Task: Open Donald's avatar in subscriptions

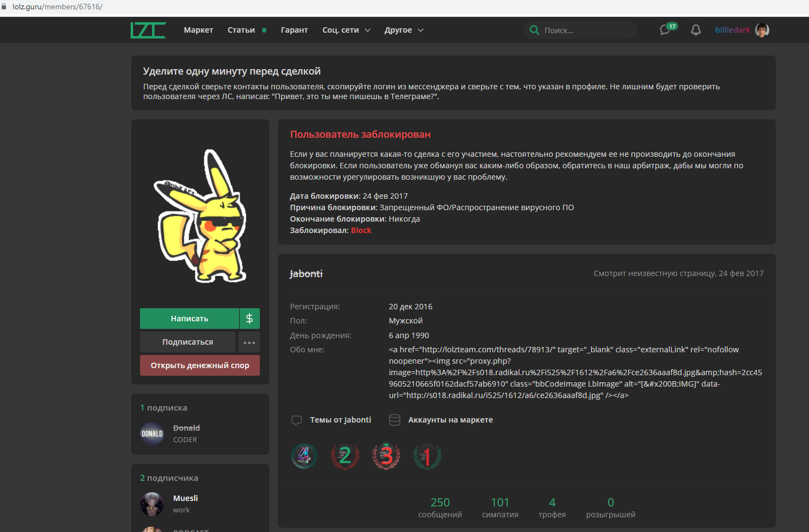Action: pyautogui.click(x=152, y=434)
